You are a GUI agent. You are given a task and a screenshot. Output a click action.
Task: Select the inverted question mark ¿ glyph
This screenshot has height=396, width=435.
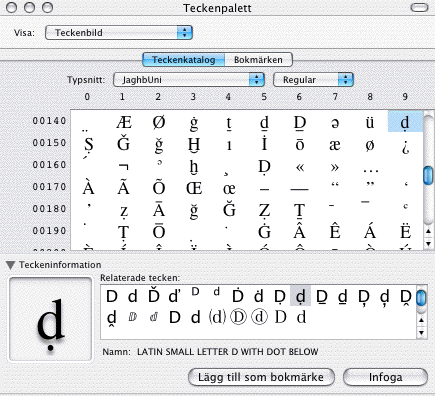[x=405, y=146]
